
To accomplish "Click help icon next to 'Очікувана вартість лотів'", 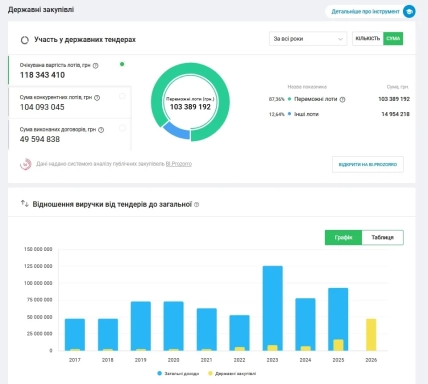I will [x=96, y=66].
